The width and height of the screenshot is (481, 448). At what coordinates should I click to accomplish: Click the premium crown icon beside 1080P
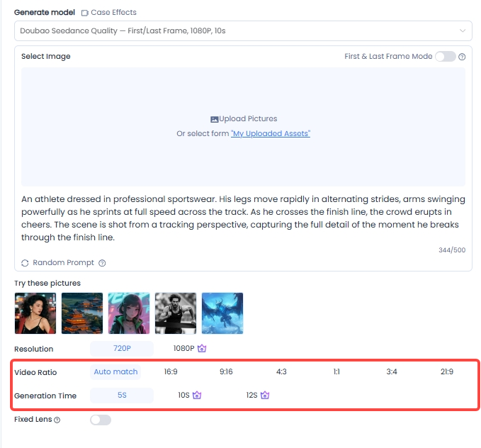[202, 349]
